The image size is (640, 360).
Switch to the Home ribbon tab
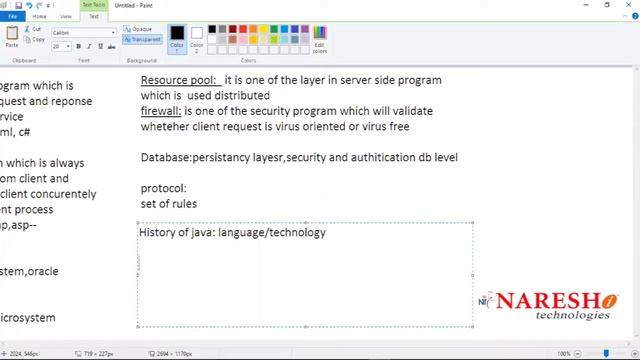coord(39,16)
